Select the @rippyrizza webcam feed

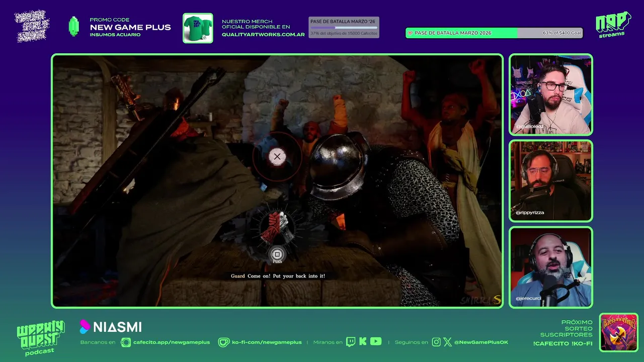click(551, 181)
